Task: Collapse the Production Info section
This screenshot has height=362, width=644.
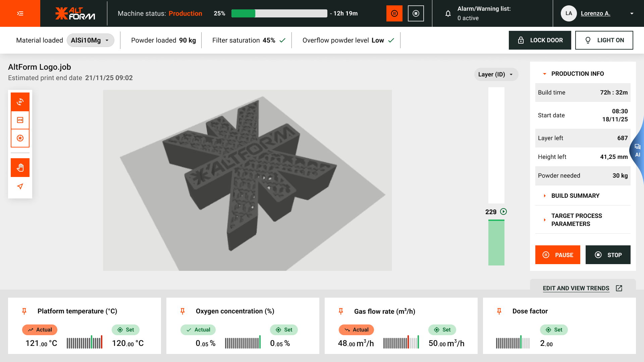Action: 583,74
